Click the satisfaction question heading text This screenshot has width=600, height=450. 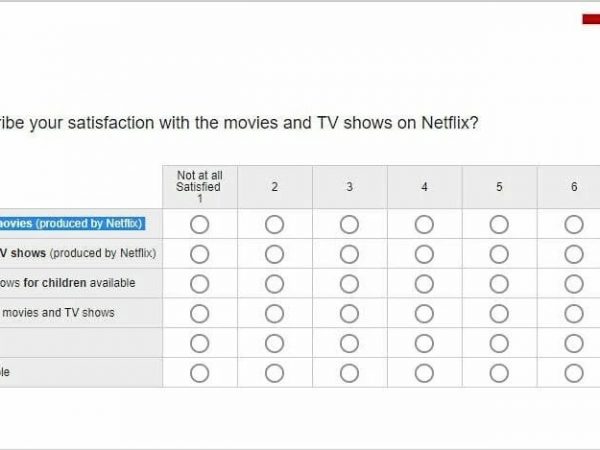coord(240,124)
